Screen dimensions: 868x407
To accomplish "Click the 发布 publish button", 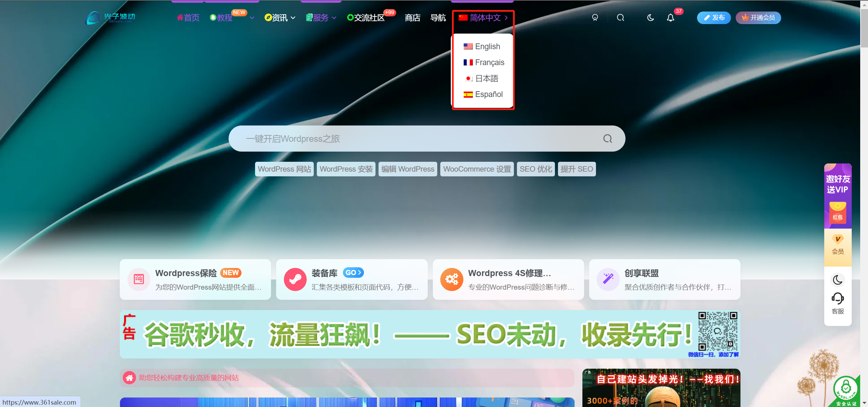I will 714,18.
